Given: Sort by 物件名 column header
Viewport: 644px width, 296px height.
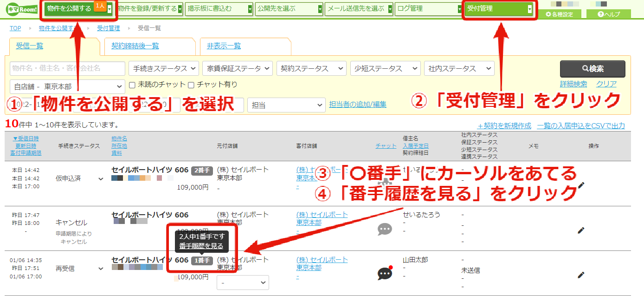Looking at the screenshot, I should (119, 138).
